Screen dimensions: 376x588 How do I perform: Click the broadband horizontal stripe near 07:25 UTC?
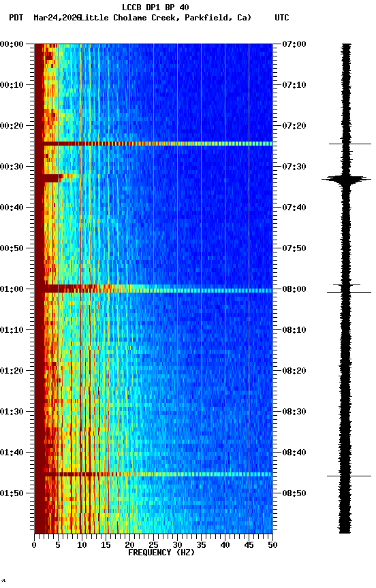coord(158,144)
